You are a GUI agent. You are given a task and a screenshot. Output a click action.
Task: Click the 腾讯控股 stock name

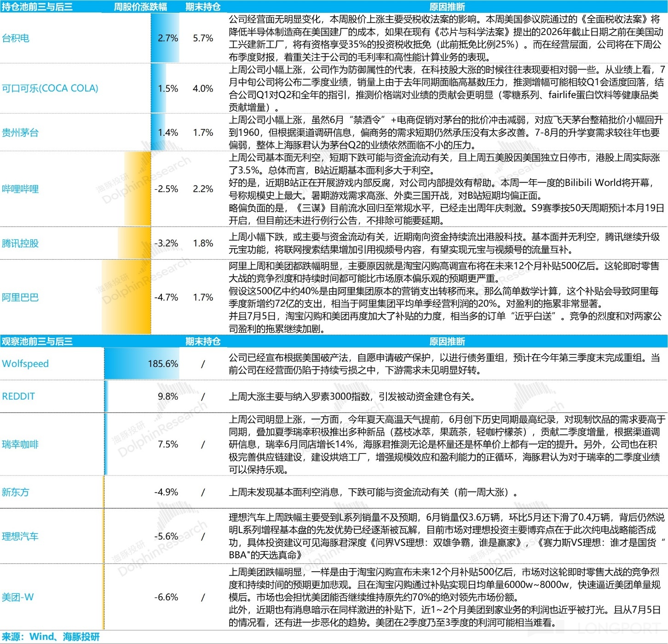[20, 243]
